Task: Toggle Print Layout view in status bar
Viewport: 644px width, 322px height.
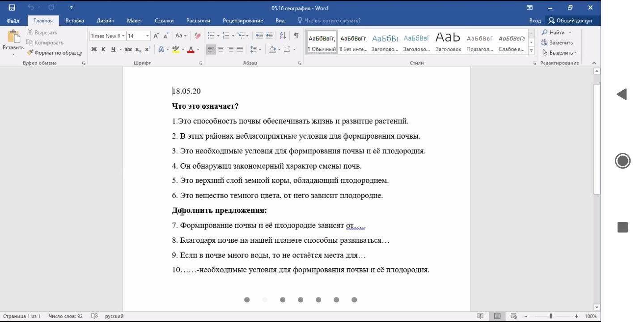Action: point(497,316)
